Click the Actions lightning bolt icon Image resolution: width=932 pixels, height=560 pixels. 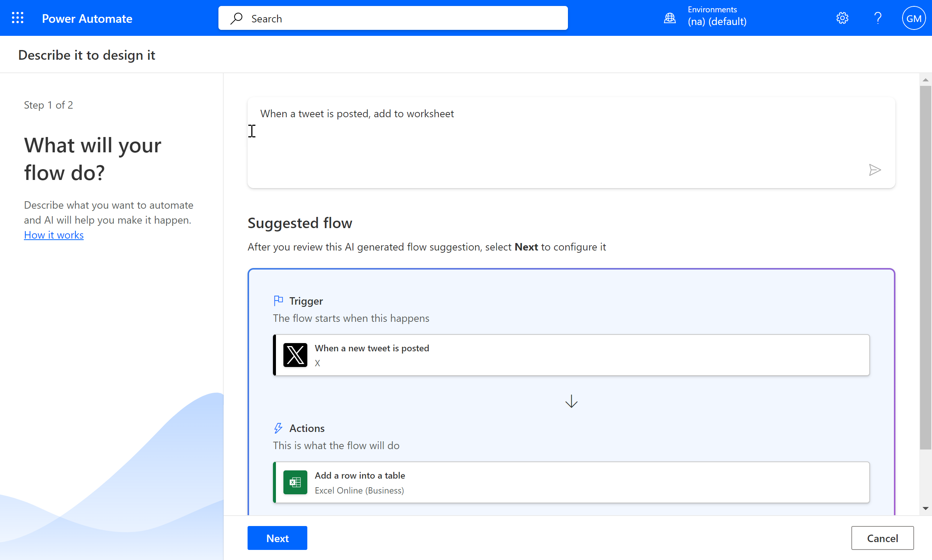pyautogui.click(x=279, y=428)
